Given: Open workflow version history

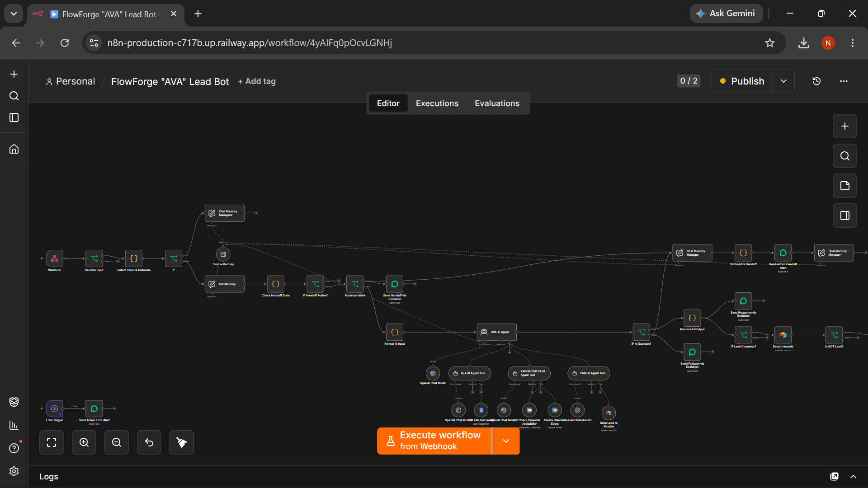Looking at the screenshot, I should (x=816, y=81).
